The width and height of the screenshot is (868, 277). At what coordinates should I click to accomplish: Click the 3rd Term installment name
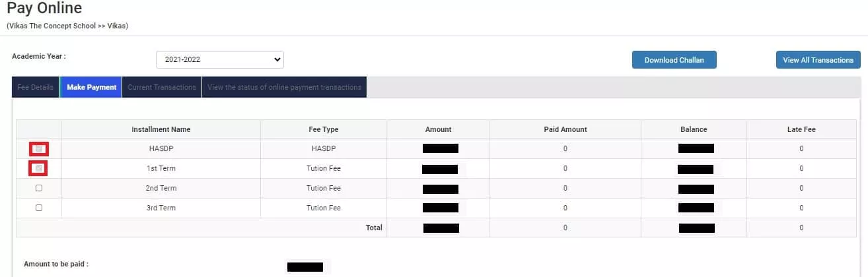point(161,208)
